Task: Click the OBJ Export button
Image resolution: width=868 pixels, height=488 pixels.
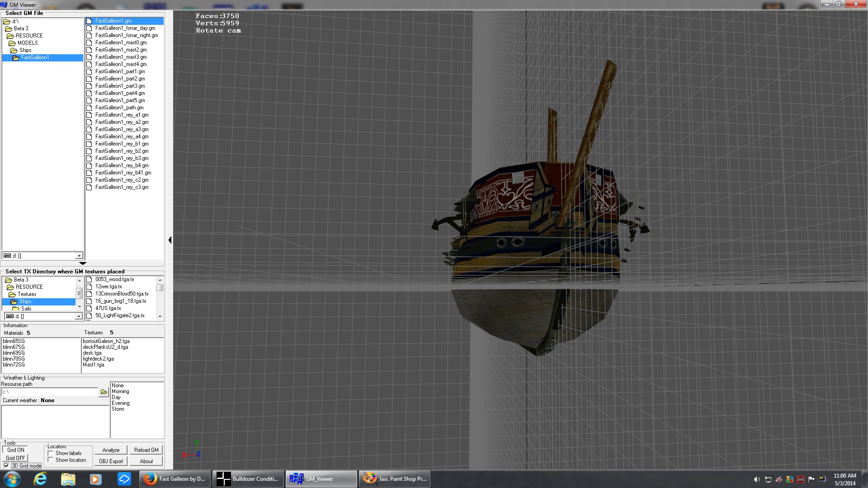Action: [x=111, y=461]
